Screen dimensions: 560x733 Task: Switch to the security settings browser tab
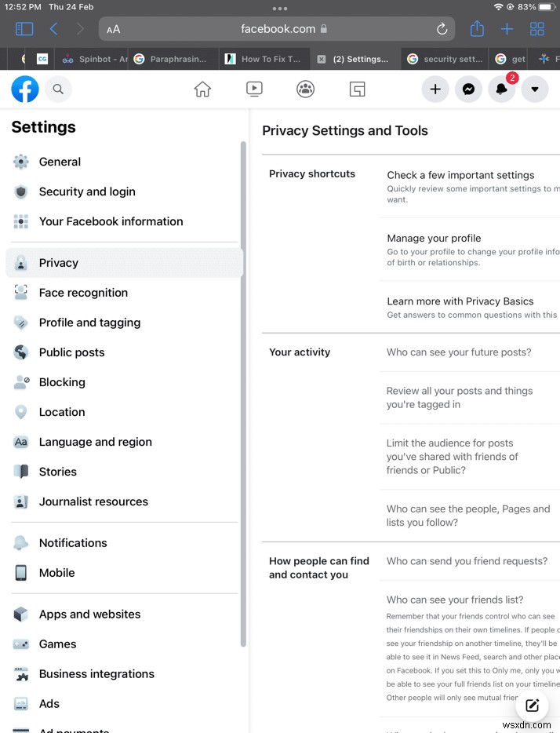pos(445,58)
